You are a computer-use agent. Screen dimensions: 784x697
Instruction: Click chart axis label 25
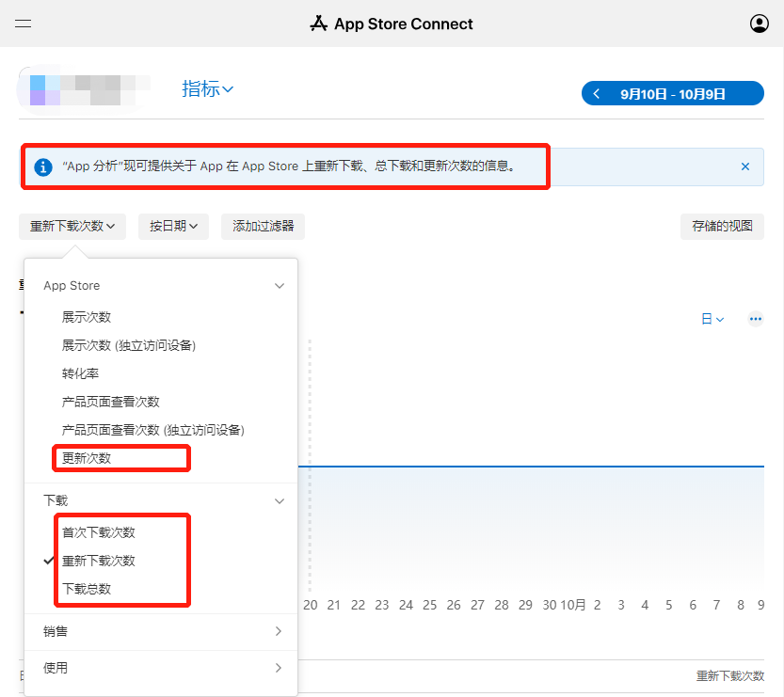pos(429,605)
